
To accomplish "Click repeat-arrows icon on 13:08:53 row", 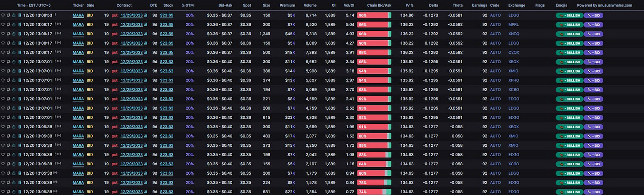I will (x=9, y=15).
